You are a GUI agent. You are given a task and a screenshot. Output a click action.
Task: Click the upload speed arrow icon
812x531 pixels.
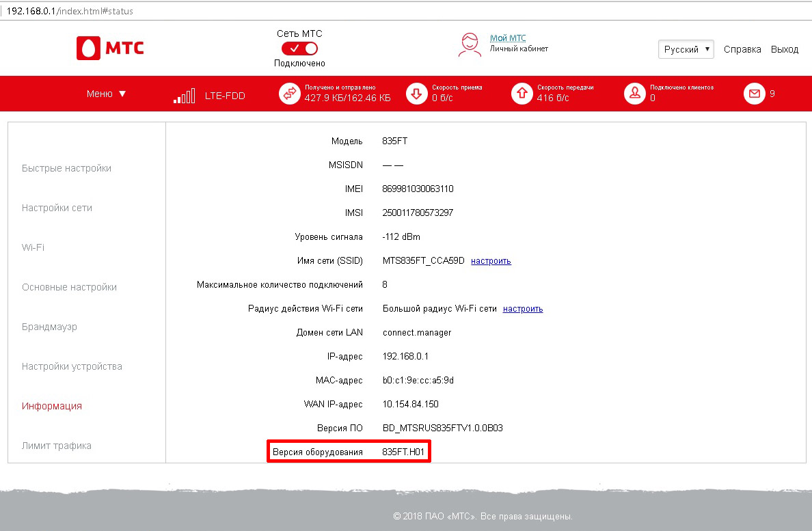coord(522,94)
